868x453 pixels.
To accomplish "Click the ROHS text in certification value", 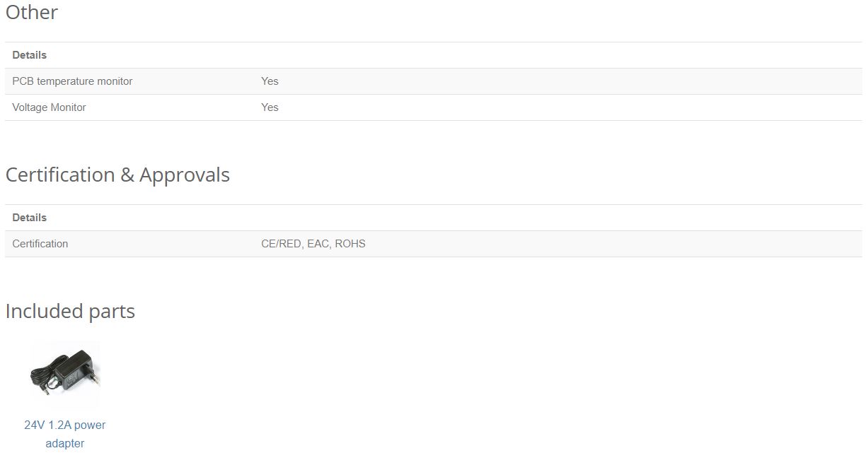I will click(x=350, y=244).
